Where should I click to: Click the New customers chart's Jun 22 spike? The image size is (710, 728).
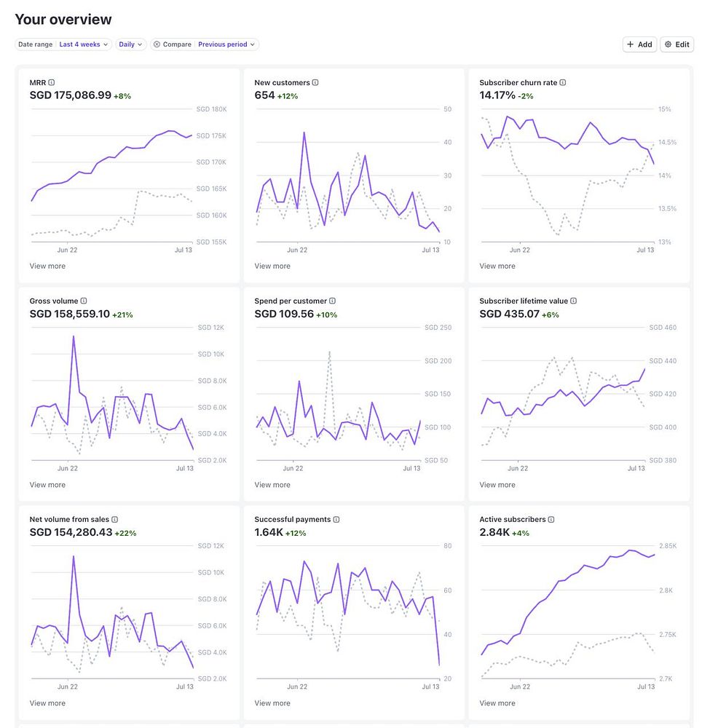[304, 132]
